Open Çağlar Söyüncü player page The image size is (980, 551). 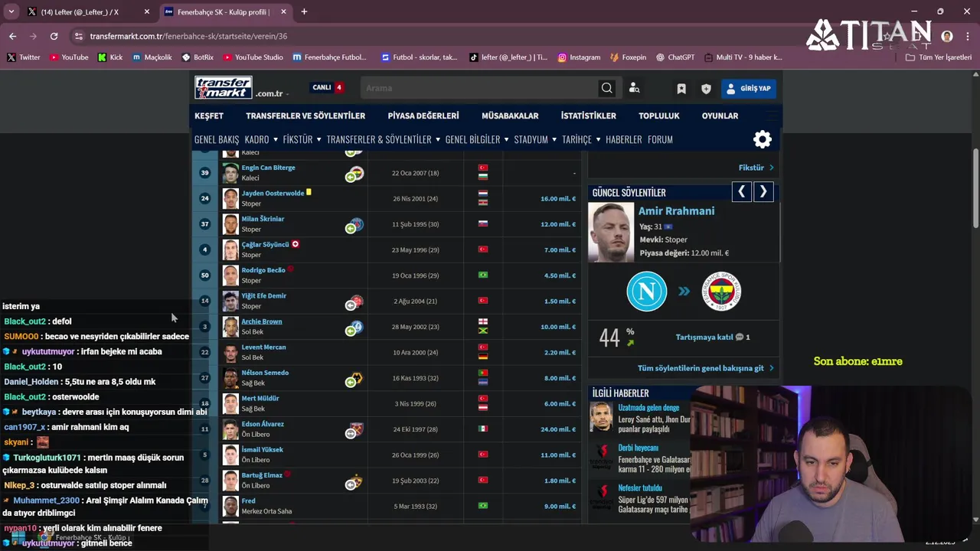click(x=265, y=244)
